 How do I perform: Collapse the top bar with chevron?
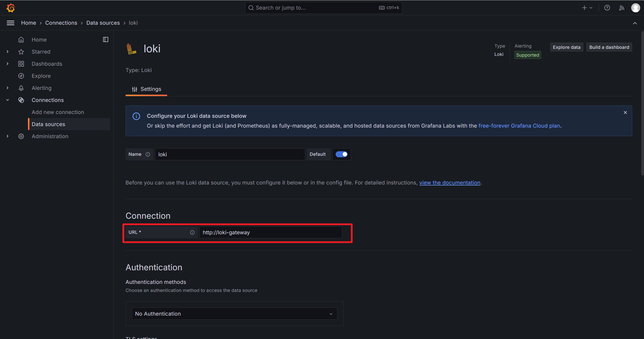click(x=635, y=23)
